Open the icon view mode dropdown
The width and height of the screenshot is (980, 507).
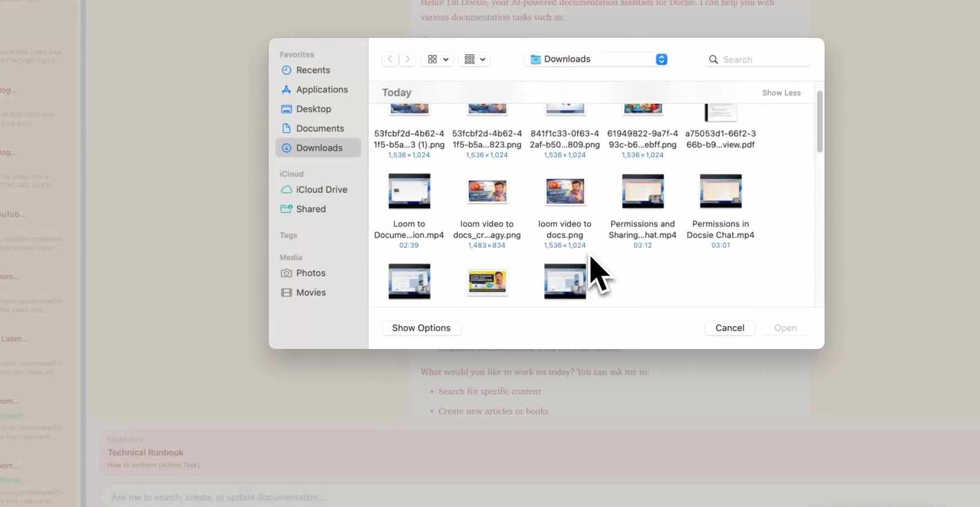coord(438,59)
